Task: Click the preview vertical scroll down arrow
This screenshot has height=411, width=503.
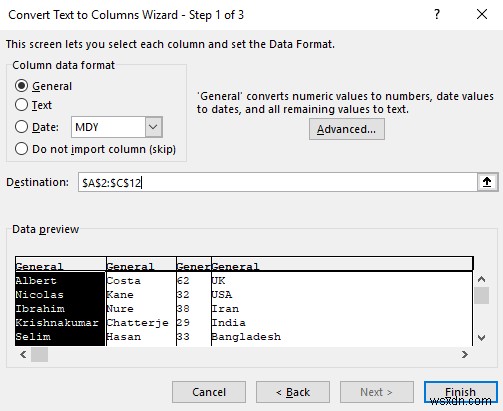Action: 481,337
